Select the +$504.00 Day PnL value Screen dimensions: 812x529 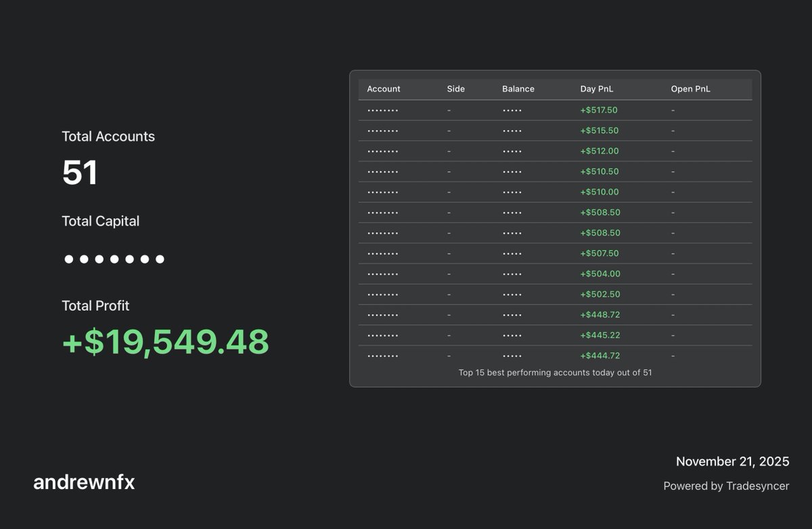pyautogui.click(x=600, y=274)
